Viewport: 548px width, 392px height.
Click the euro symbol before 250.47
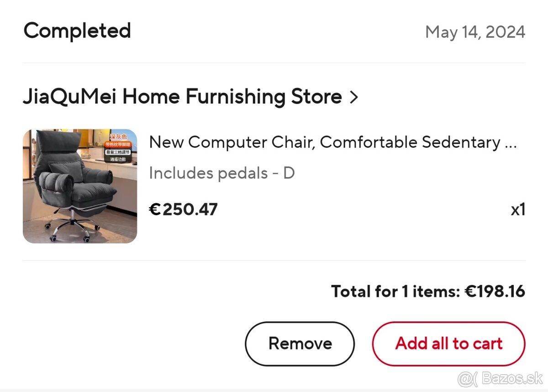[155, 210]
